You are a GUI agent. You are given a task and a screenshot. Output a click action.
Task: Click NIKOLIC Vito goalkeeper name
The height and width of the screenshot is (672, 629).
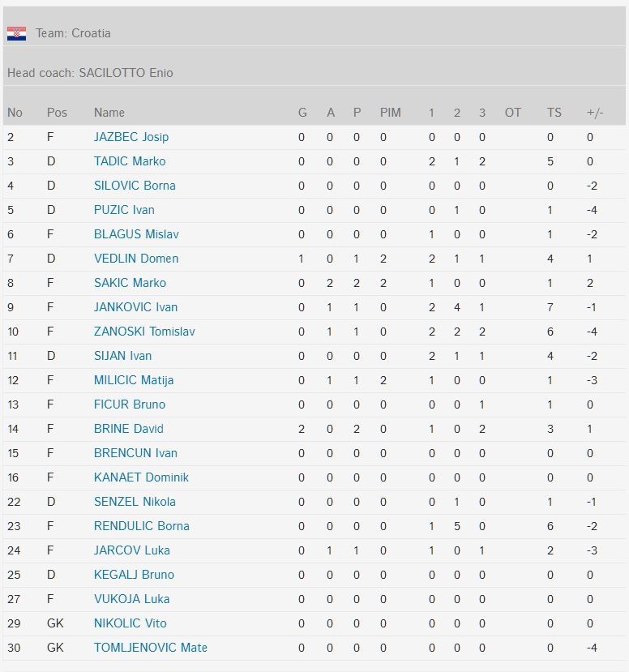click(x=130, y=623)
